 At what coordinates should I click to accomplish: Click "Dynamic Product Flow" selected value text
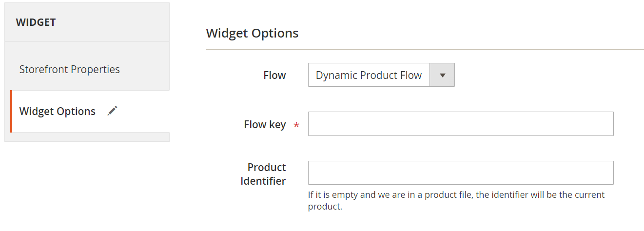pyautogui.click(x=369, y=76)
